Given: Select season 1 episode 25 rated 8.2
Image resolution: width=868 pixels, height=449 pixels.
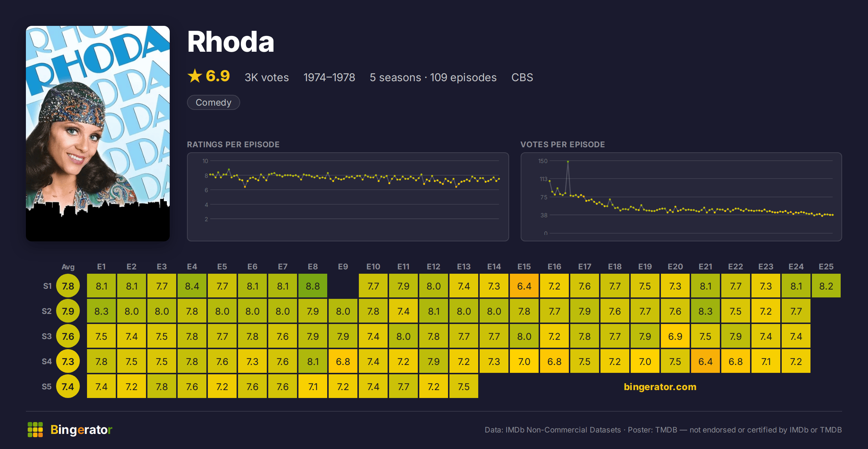Looking at the screenshot, I should (x=826, y=286).
